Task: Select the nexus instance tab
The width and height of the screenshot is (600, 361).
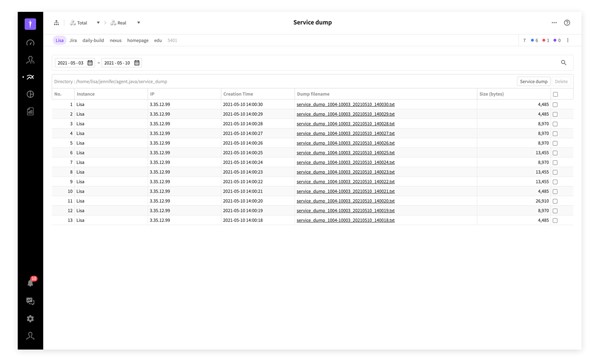Action: 116,40
